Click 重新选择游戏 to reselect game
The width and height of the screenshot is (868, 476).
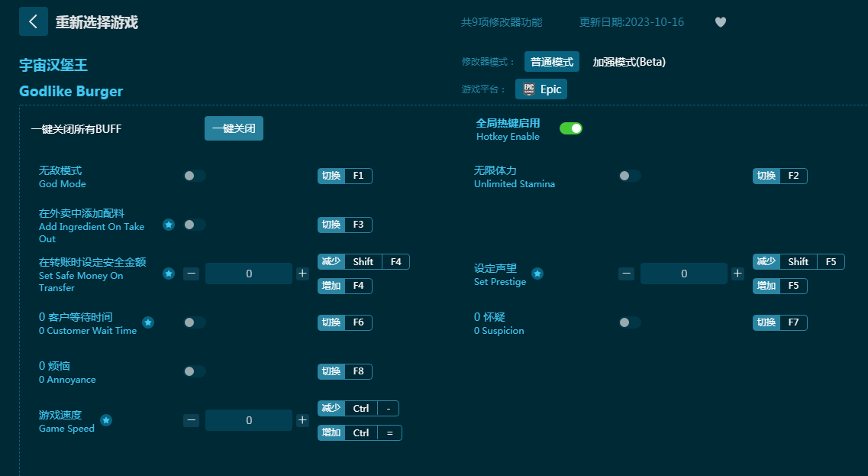coord(97,22)
